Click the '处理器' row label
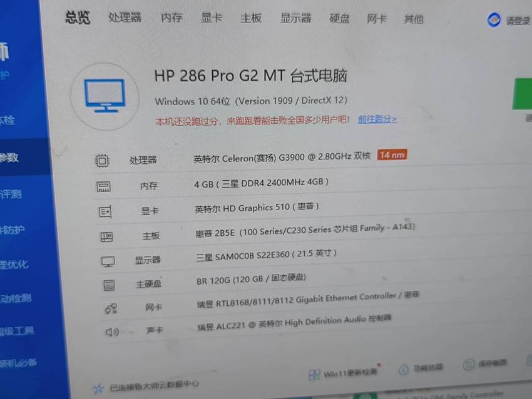This screenshot has height=399, width=532. click(143, 160)
